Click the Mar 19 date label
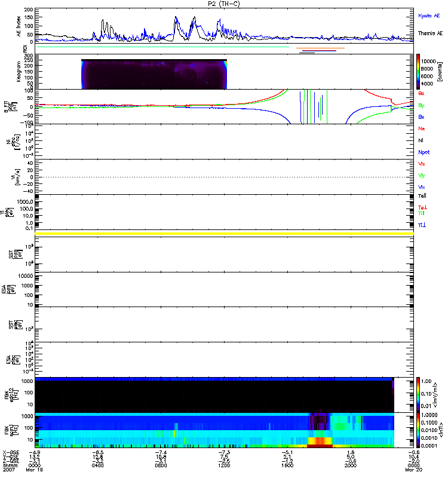The height and width of the screenshot is (478, 448). (x=35, y=470)
